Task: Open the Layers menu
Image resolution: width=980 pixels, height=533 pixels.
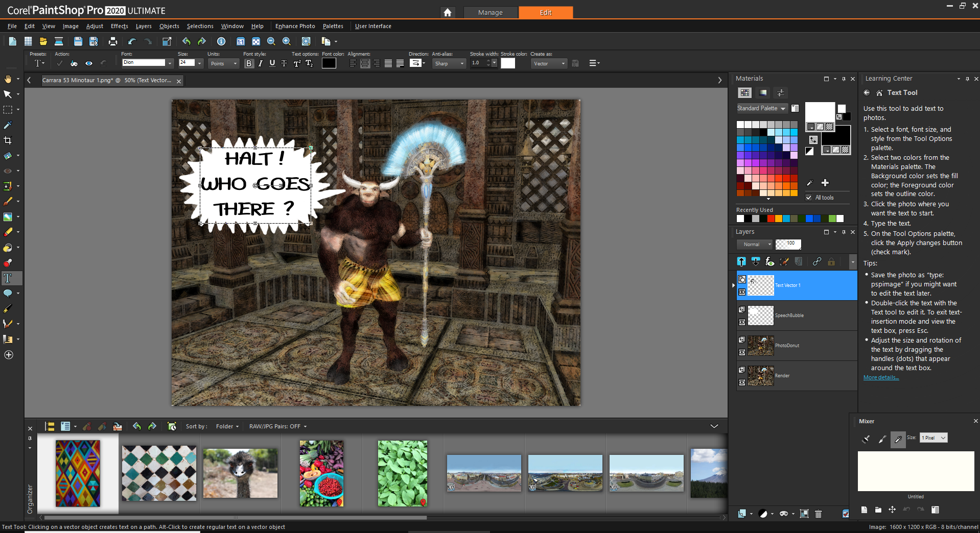Action: pyautogui.click(x=144, y=26)
